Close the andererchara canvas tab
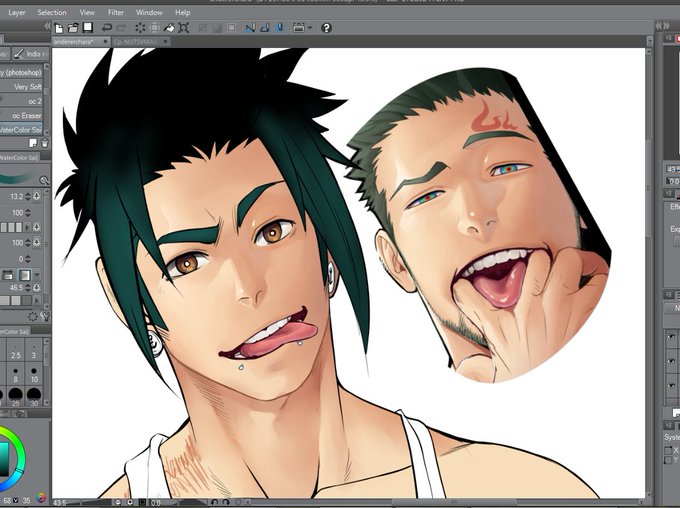 [x=105, y=42]
